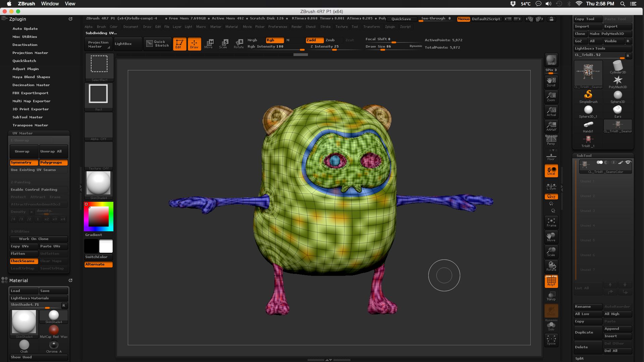Click the right shelf Rotate view icon
Image resolution: width=644 pixels, height=362 pixels.
(x=551, y=266)
